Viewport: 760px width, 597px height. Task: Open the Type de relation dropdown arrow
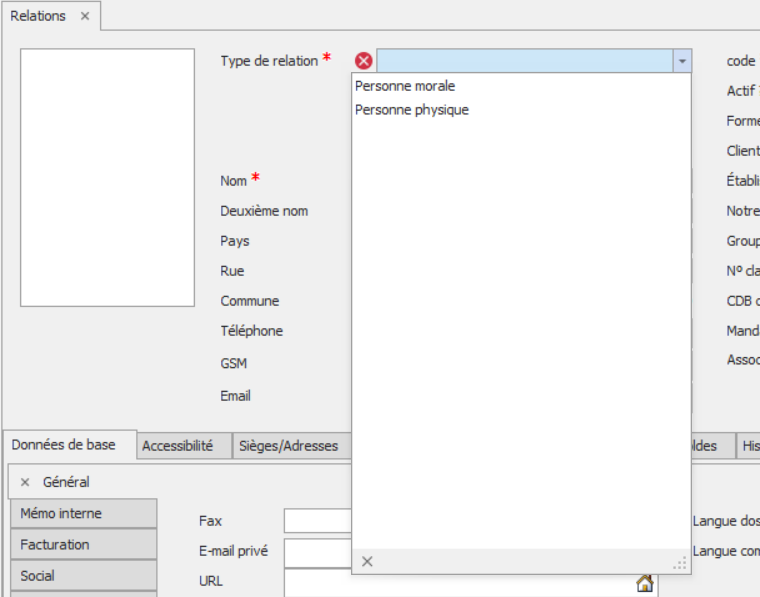(682, 61)
